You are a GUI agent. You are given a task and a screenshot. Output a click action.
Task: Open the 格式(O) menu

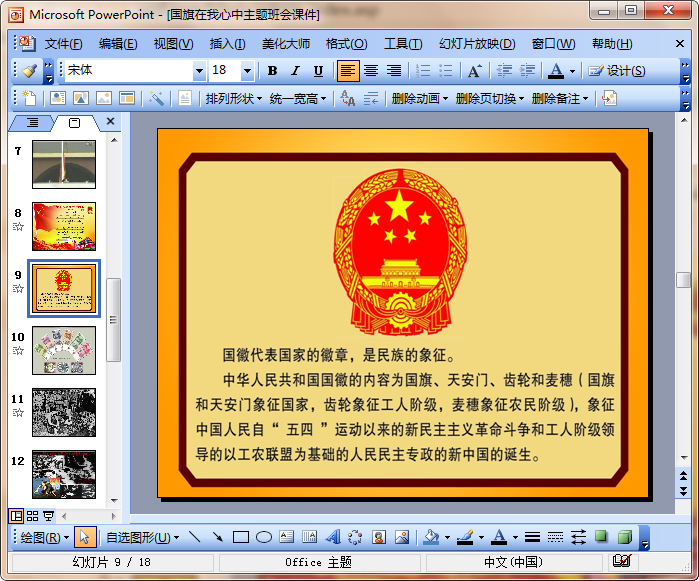(x=346, y=44)
